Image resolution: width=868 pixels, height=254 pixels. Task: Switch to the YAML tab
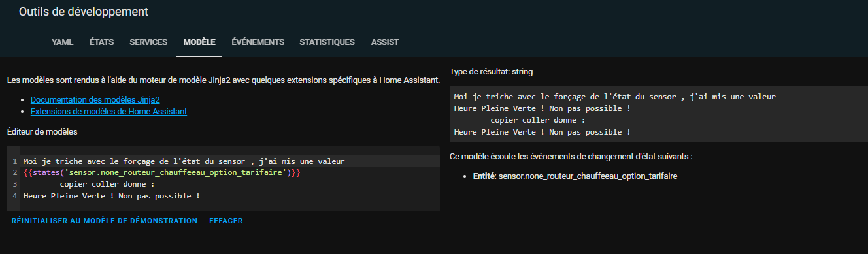tap(62, 42)
